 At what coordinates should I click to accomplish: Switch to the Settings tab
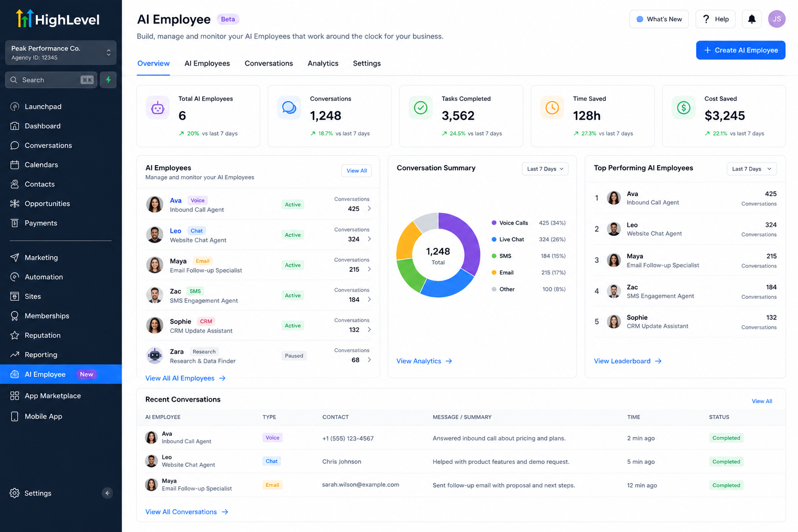point(367,63)
